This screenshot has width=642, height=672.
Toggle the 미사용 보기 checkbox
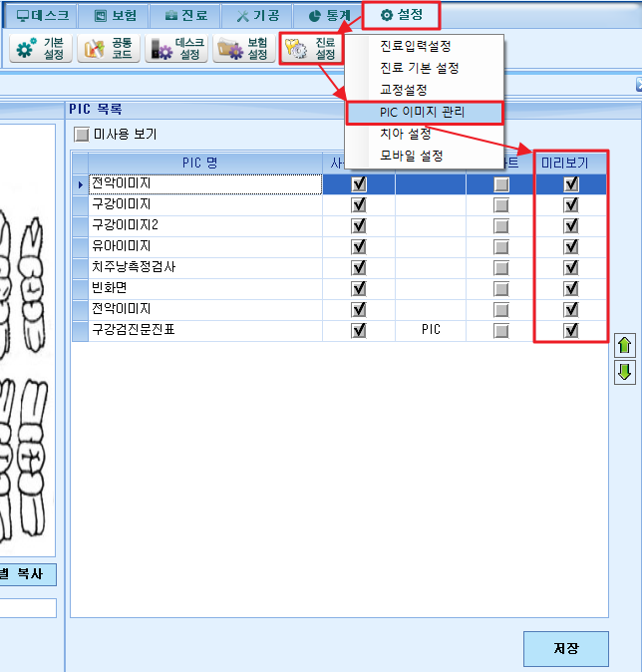coord(82,135)
